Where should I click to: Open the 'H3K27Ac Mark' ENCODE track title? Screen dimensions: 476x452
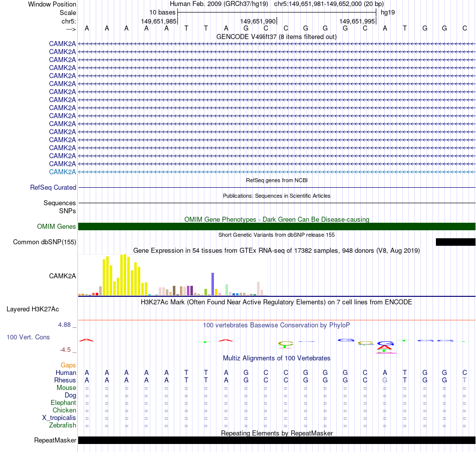[277, 302]
